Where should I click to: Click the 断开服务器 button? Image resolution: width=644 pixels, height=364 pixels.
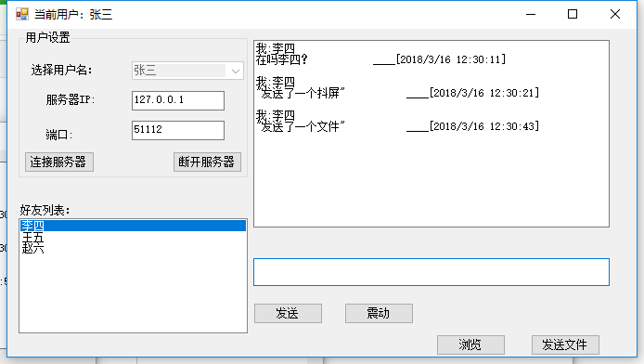(207, 162)
